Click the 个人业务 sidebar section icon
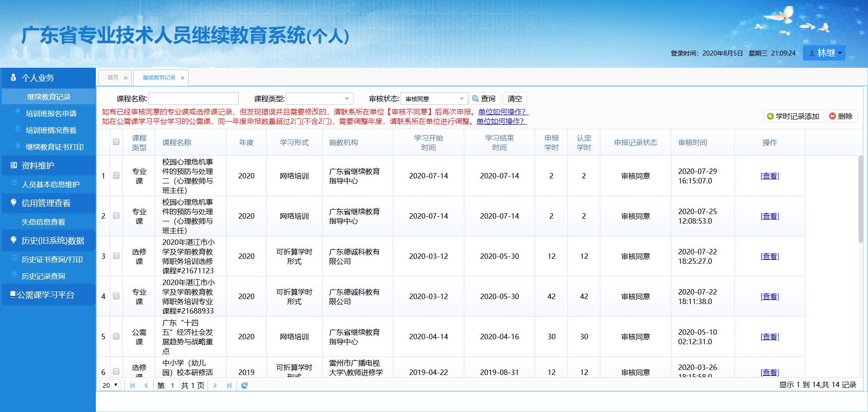868x412 pixels. pyautogui.click(x=13, y=78)
